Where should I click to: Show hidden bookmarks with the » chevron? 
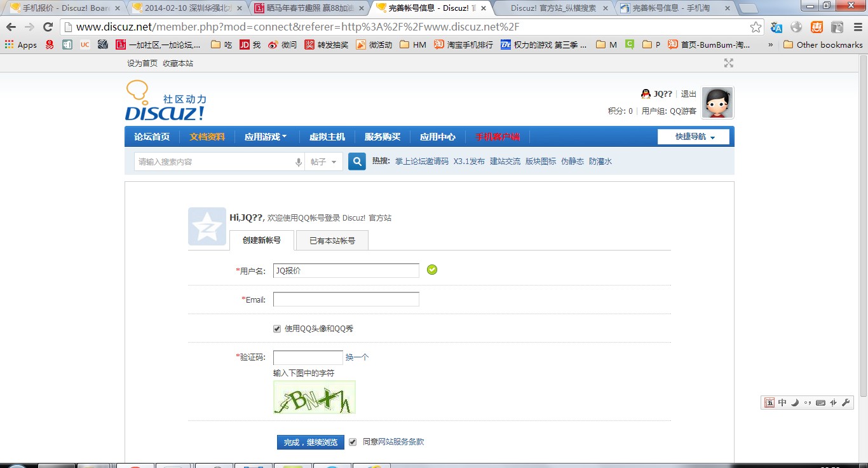771,45
